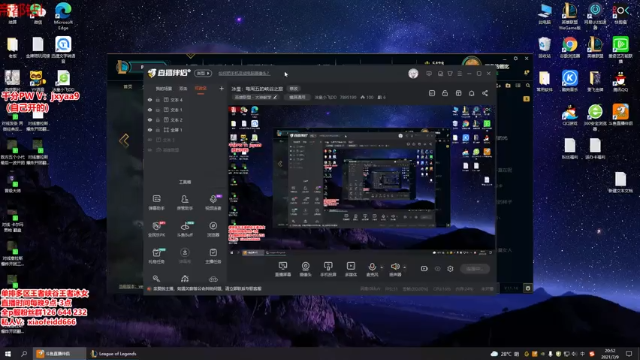
Task: Open the Buff tool icon
Action: click(184, 229)
